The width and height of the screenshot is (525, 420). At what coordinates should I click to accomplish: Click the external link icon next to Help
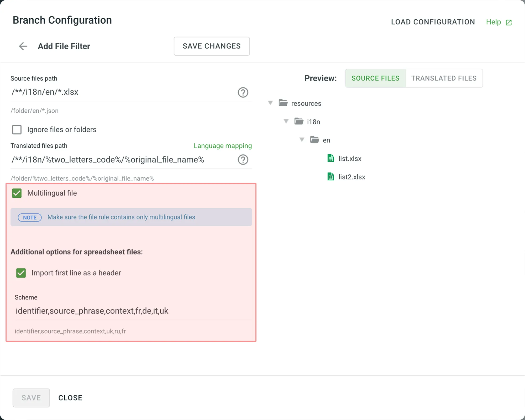509,22
